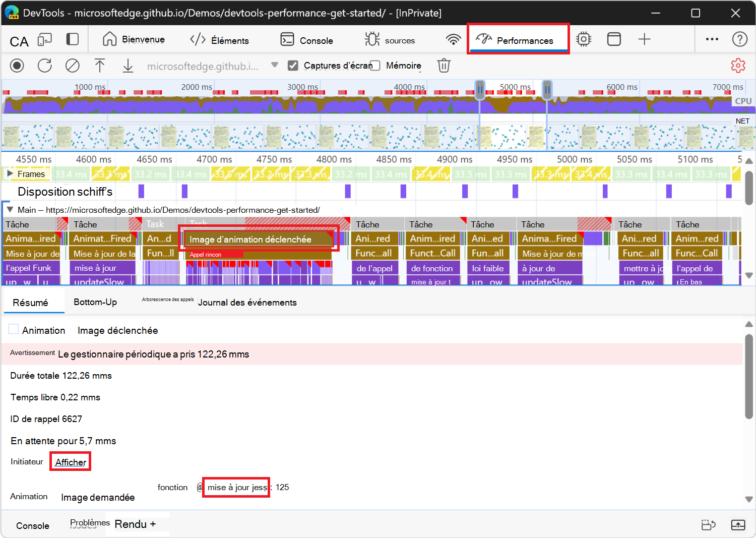Toggle device emulation icon
756x538 pixels.
coord(45,39)
